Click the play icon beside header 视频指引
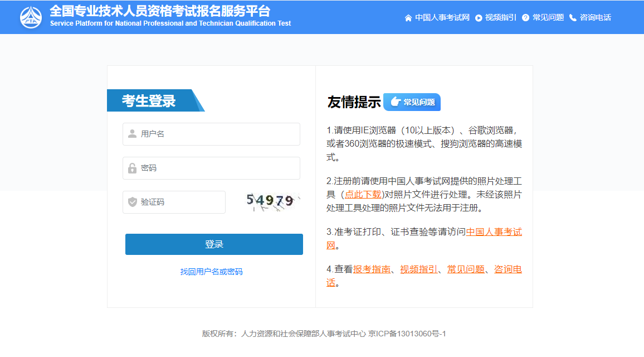Image resolution: width=644 pixels, height=357 pixels. [479, 18]
